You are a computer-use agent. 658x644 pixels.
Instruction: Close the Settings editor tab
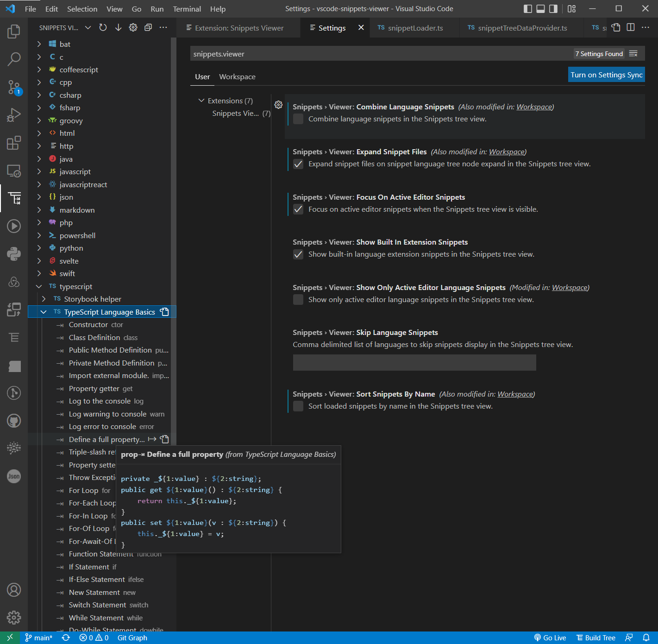(361, 28)
